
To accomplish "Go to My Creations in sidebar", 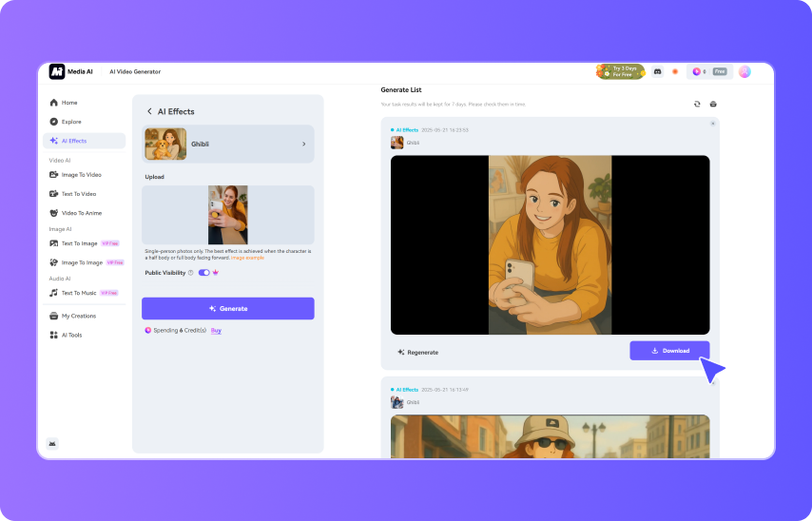I will (x=78, y=316).
